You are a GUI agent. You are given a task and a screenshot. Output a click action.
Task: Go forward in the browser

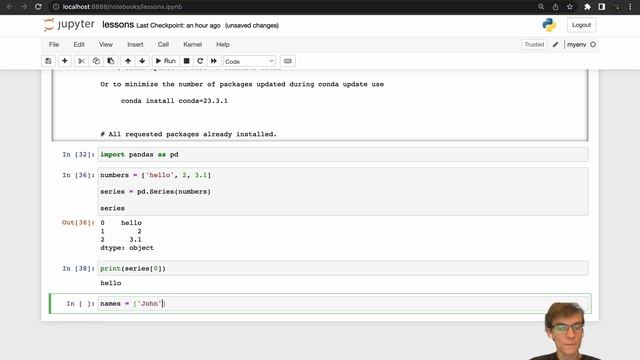pos(24,7)
